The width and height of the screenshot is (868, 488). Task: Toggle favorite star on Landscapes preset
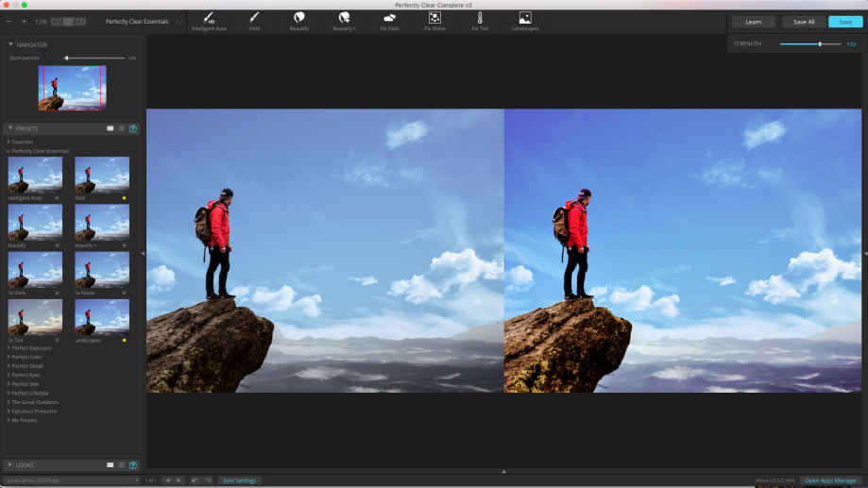click(124, 339)
